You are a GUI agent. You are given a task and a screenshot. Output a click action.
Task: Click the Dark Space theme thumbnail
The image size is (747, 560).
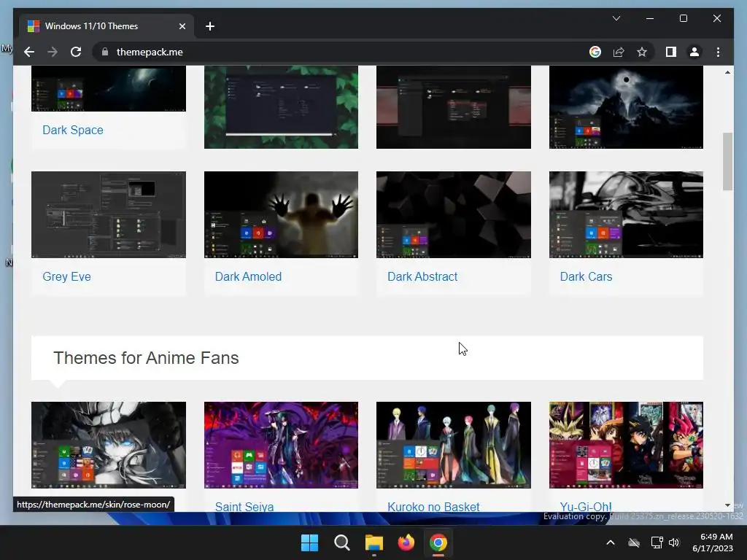pos(109,88)
